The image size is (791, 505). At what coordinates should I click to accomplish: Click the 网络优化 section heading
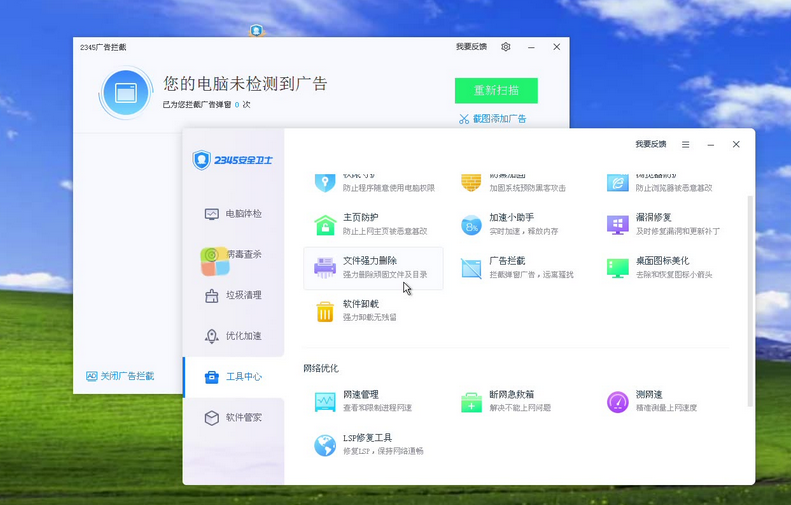click(321, 368)
